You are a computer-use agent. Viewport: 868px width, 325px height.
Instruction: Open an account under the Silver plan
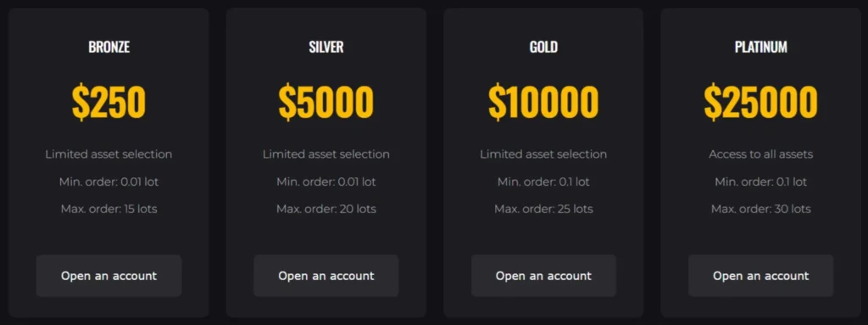coord(326,276)
